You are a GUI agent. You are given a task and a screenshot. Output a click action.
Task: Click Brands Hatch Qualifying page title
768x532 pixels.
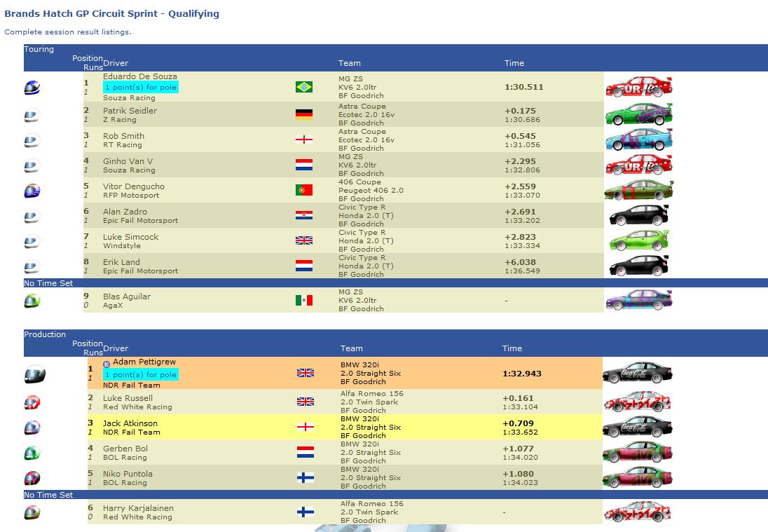111,14
